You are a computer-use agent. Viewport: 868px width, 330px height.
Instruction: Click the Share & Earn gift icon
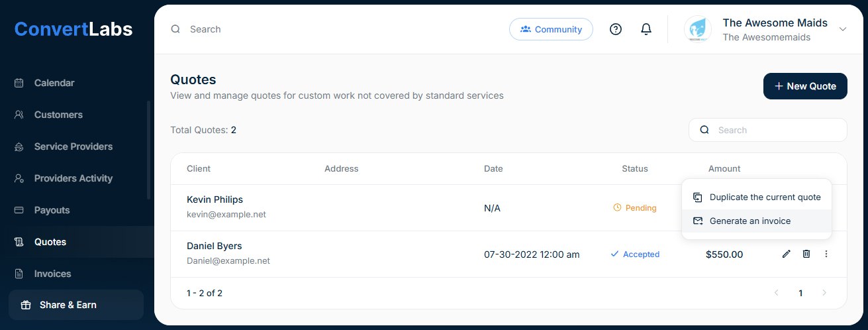point(26,305)
